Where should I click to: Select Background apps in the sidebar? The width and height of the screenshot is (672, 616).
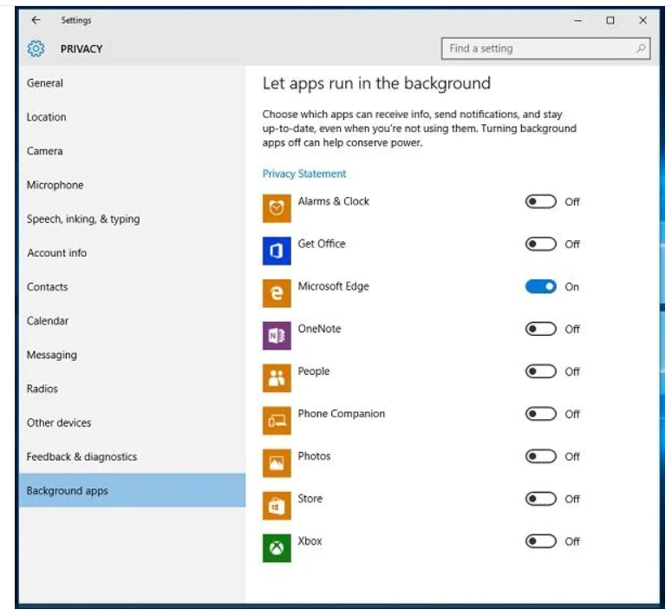coord(132,490)
